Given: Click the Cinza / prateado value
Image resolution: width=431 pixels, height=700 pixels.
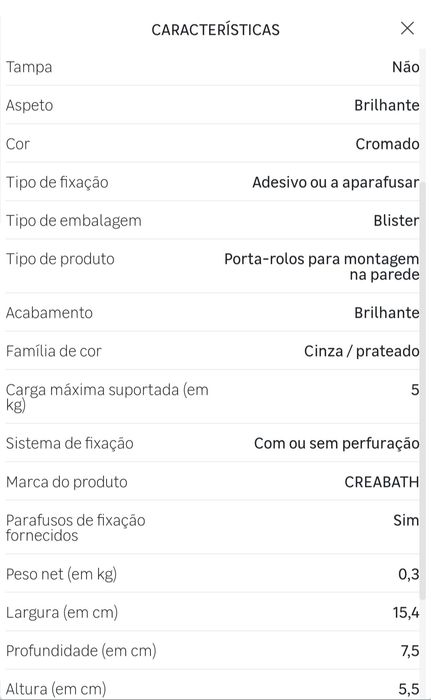Looking at the screenshot, I should point(361,351).
